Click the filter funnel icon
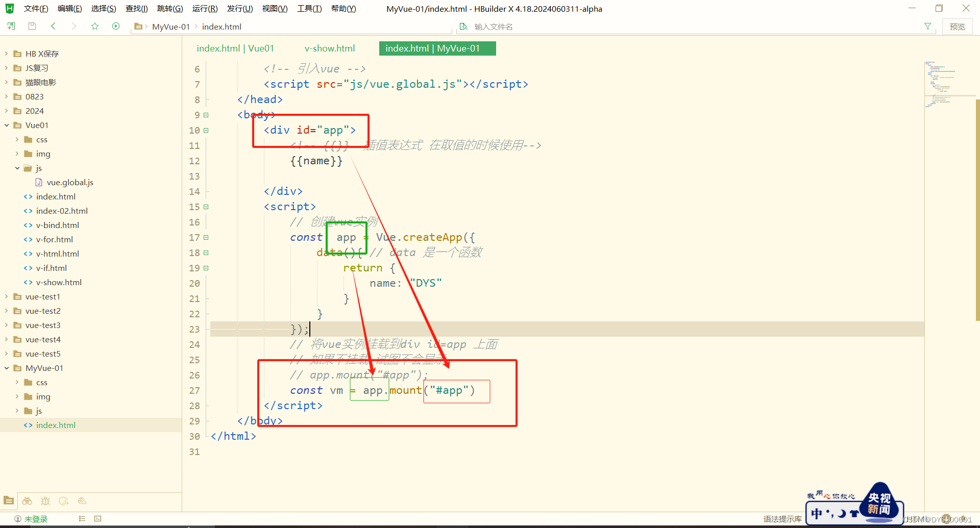 pos(927,26)
